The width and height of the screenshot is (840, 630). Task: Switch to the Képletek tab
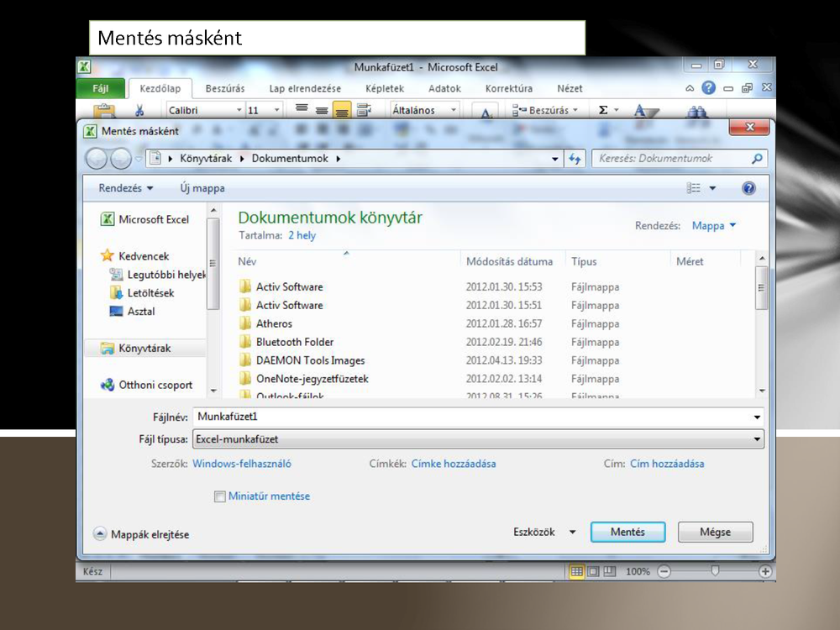coord(384,88)
